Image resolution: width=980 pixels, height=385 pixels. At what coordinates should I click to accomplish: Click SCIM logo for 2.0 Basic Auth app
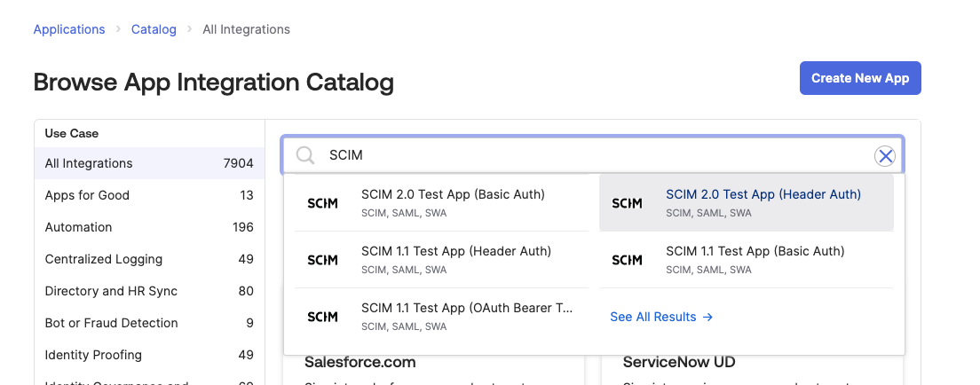322,203
